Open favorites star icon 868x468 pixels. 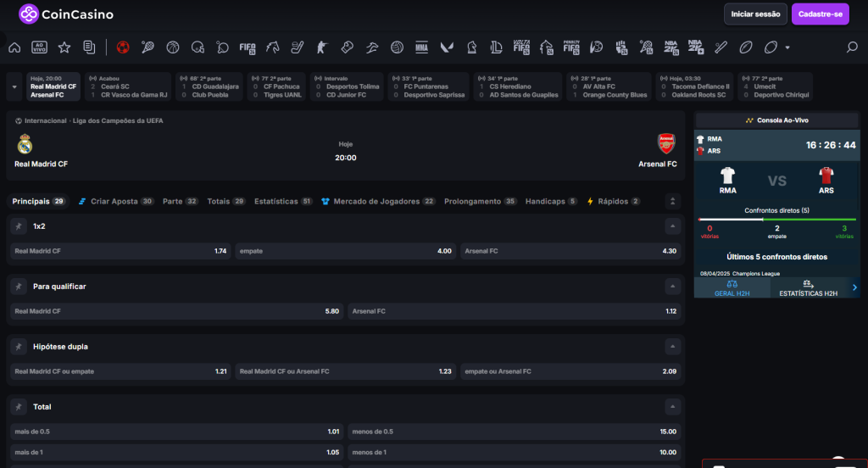coord(64,47)
